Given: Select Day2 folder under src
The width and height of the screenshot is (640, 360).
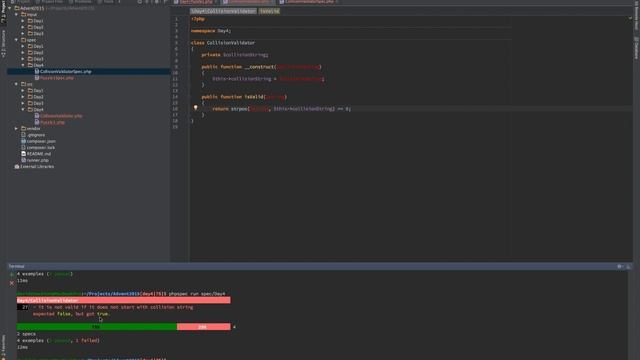Looking at the screenshot, I should coord(38,97).
